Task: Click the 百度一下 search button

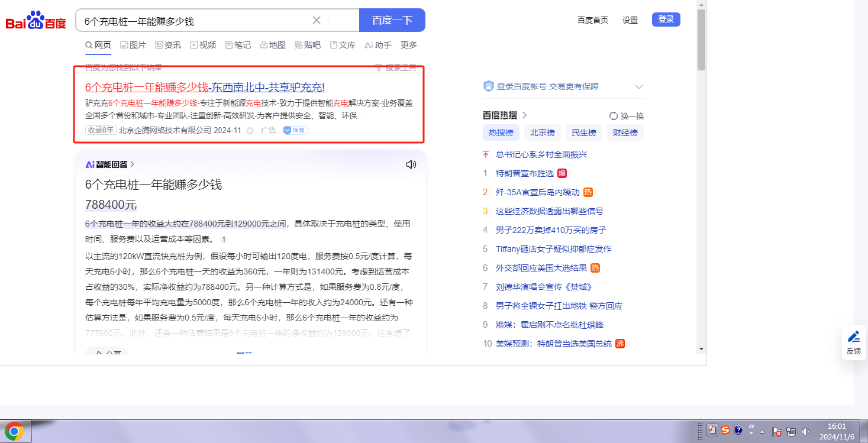Action: click(x=392, y=20)
